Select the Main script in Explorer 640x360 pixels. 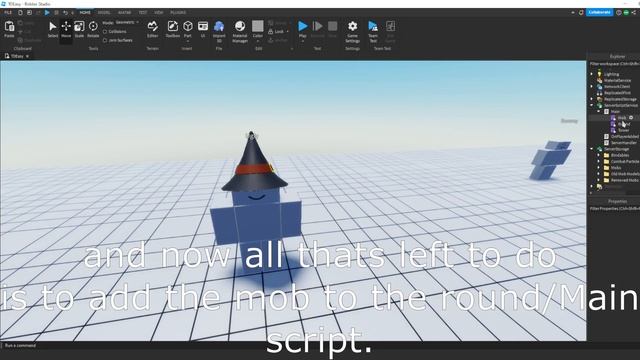pos(615,111)
